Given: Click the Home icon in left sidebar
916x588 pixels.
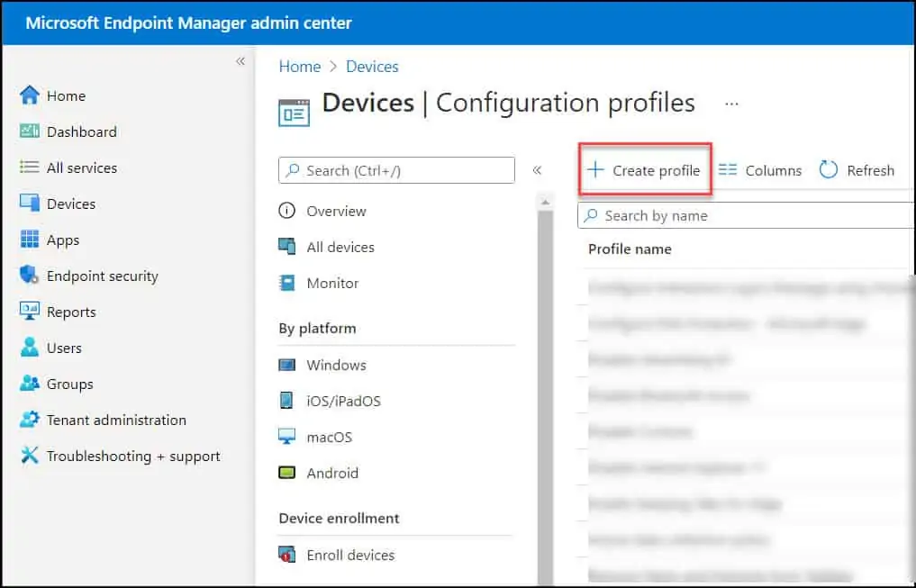Looking at the screenshot, I should coord(29,95).
